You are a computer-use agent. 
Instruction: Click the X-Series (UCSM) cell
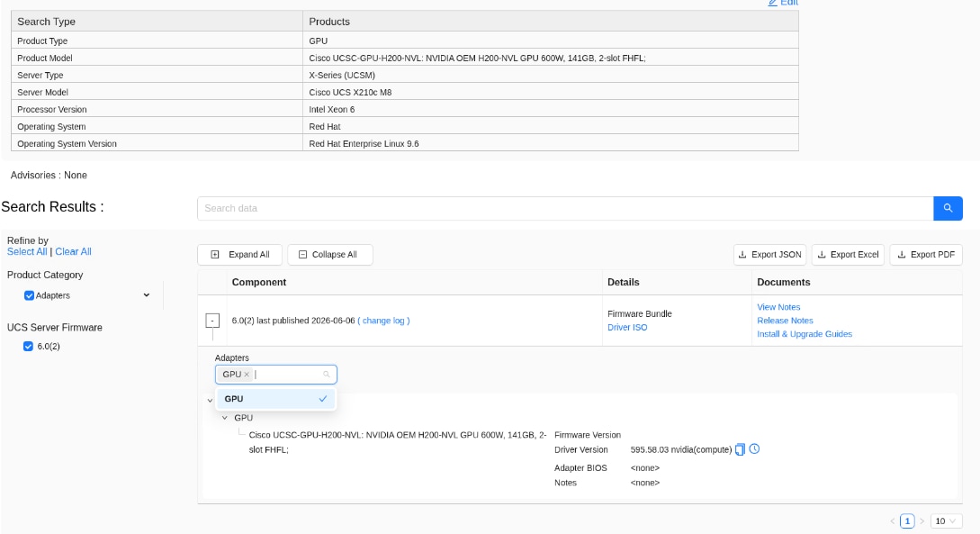(x=551, y=75)
